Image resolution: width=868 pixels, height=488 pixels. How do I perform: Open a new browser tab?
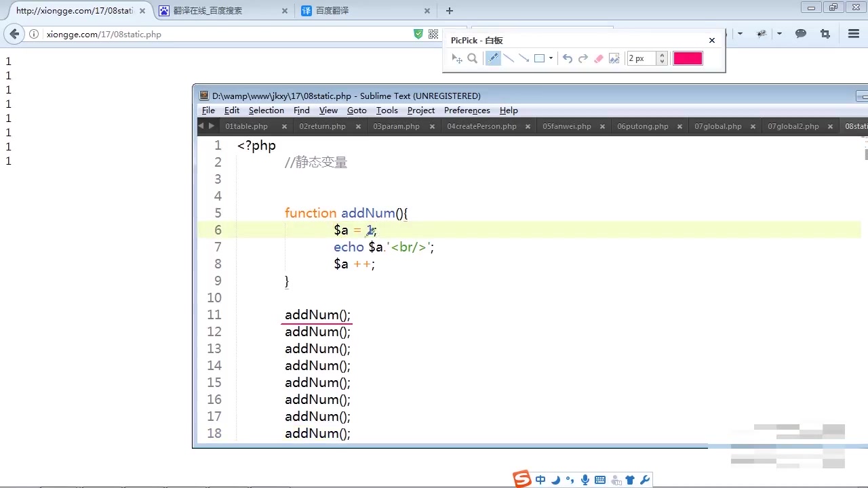click(450, 11)
